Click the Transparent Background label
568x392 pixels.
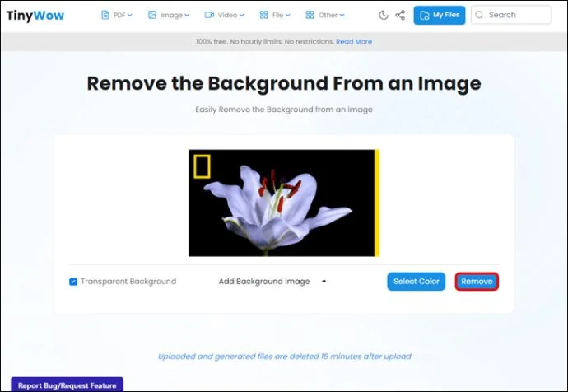click(x=128, y=282)
